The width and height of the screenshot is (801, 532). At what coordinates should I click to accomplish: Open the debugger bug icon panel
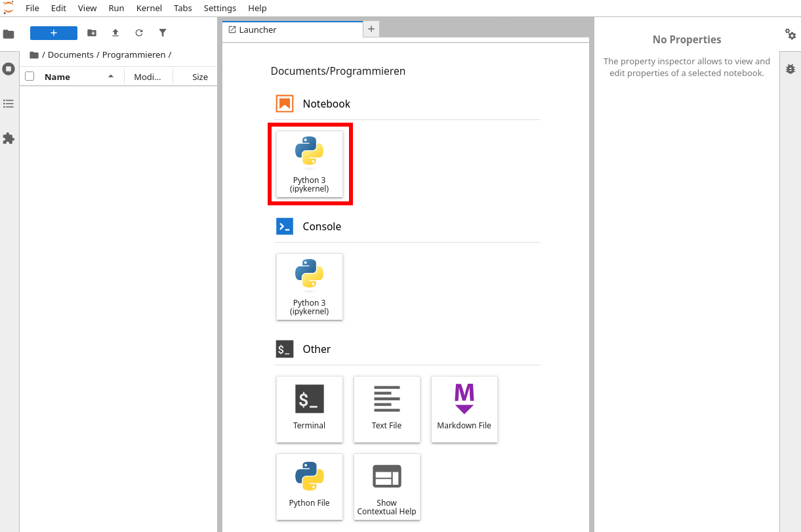coord(791,69)
